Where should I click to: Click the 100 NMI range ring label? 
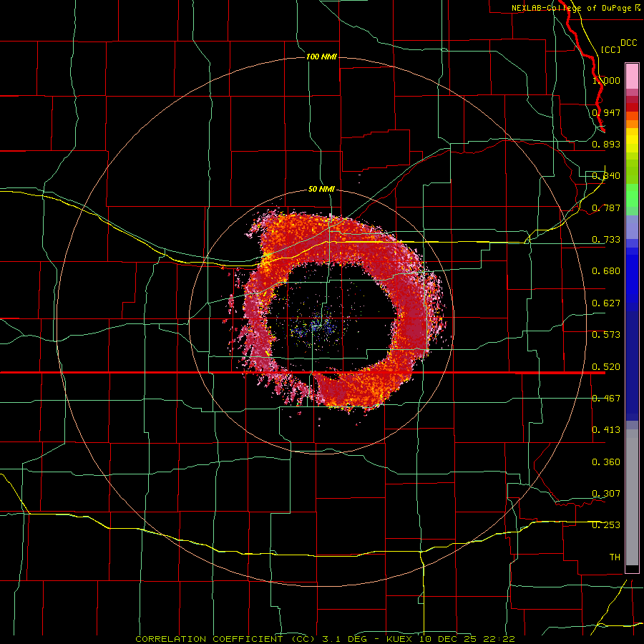click(321, 57)
